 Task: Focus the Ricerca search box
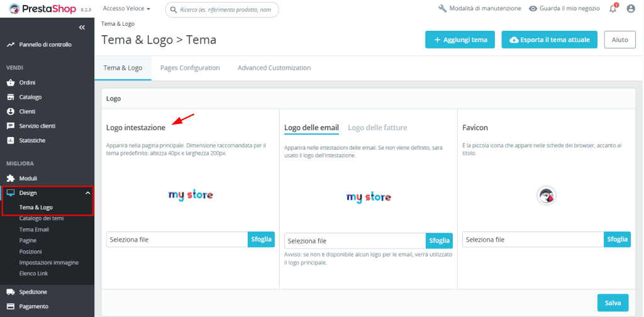222,10
